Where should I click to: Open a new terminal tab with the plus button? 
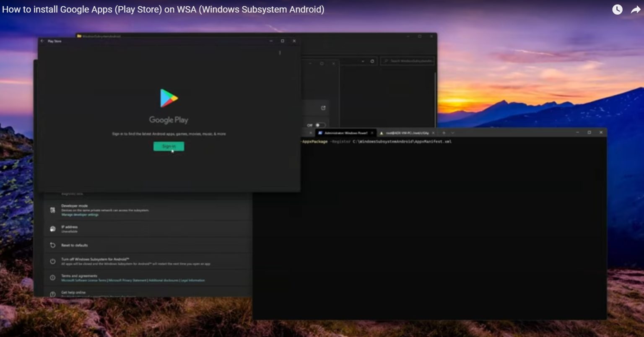coord(443,132)
